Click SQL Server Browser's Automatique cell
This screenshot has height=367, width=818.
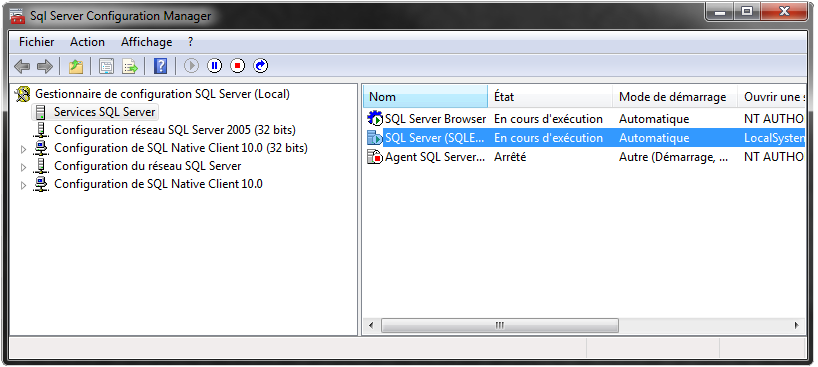pyautogui.click(x=654, y=119)
